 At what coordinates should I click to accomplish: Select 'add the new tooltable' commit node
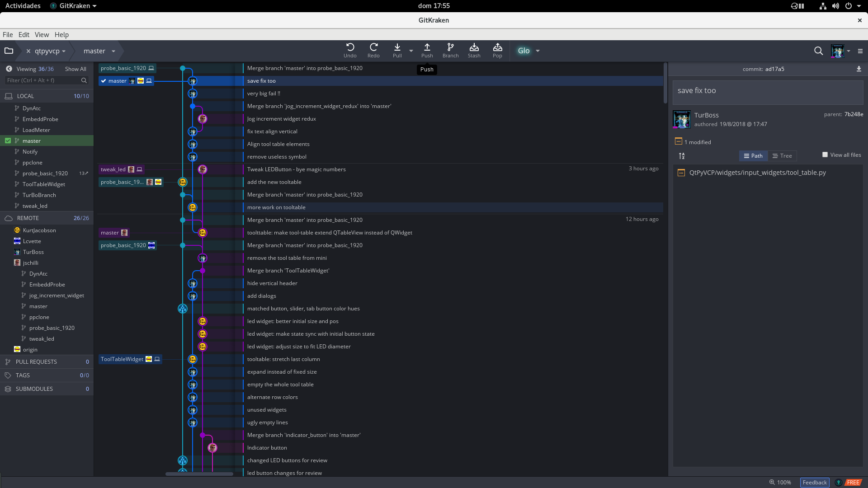coord(183,182)
